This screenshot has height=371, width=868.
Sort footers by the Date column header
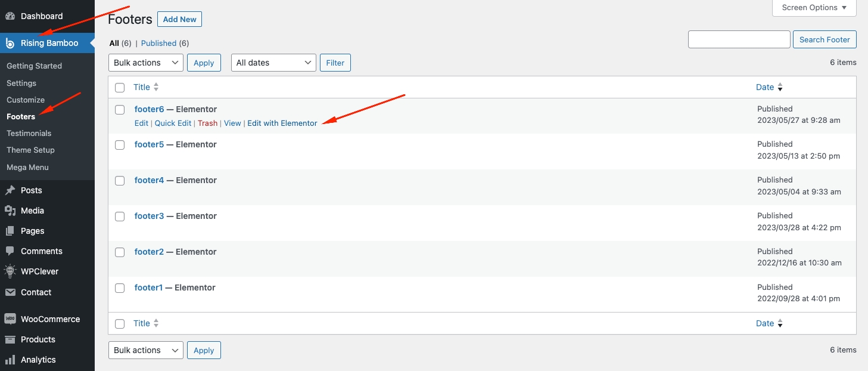[x=765, y=87]
